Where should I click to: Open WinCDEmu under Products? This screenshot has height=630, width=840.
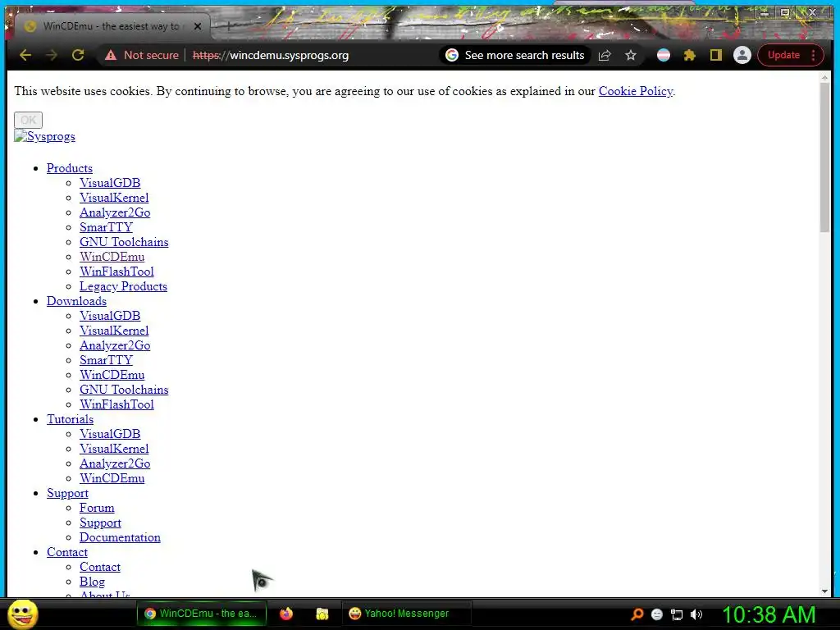click(x=112, y=257)
